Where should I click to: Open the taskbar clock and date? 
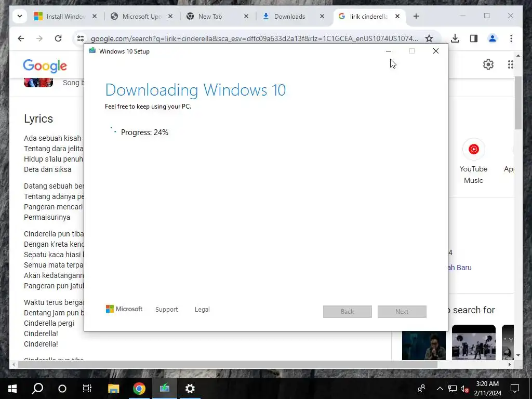tap(487, 389)
